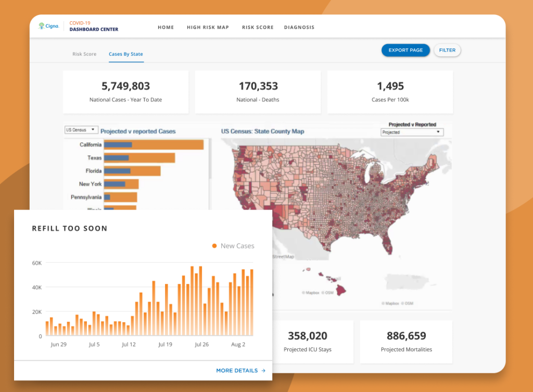Open the Risk Score navigation item

click(x=258, y=27)
